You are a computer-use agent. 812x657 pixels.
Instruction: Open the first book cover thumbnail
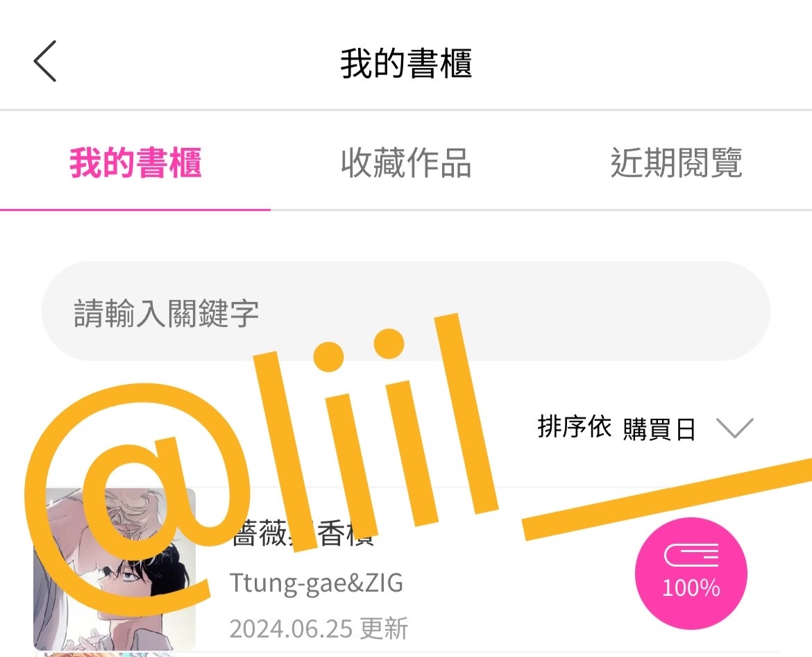(x=115, y=569)
